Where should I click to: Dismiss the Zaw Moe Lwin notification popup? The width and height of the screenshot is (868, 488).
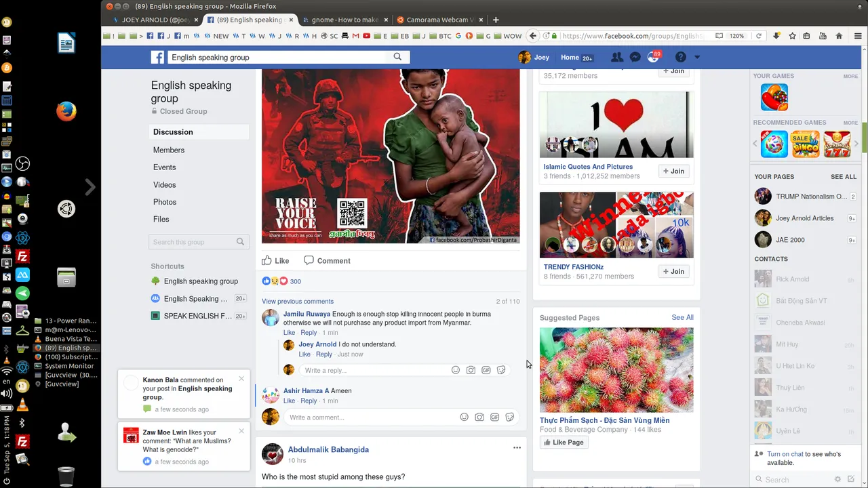click(241, 431)
